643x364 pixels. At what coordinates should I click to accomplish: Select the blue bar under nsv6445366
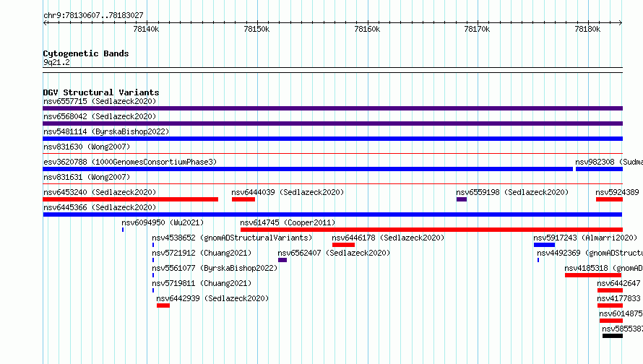[332, 214]
